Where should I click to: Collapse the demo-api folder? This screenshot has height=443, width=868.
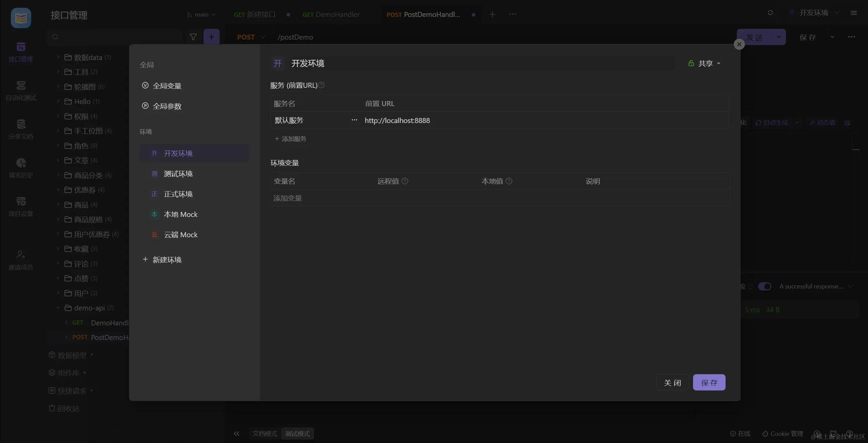58,308
